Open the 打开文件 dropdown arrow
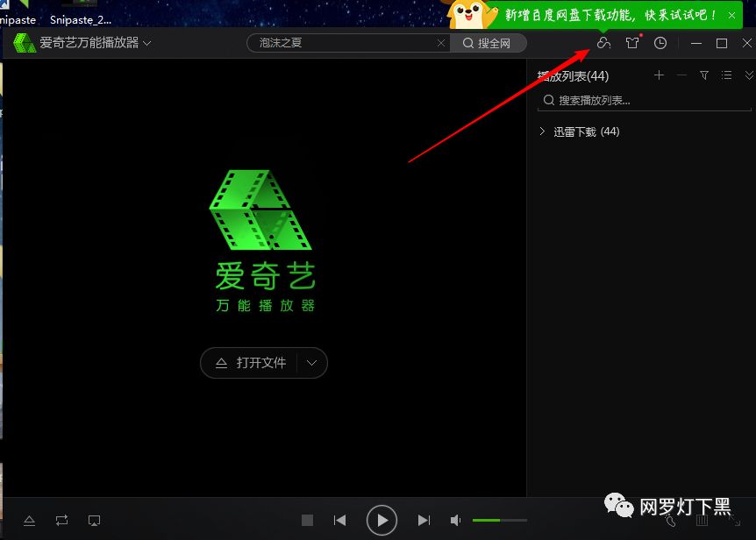This screenshot has width=756, height=540. pos(310,363)
